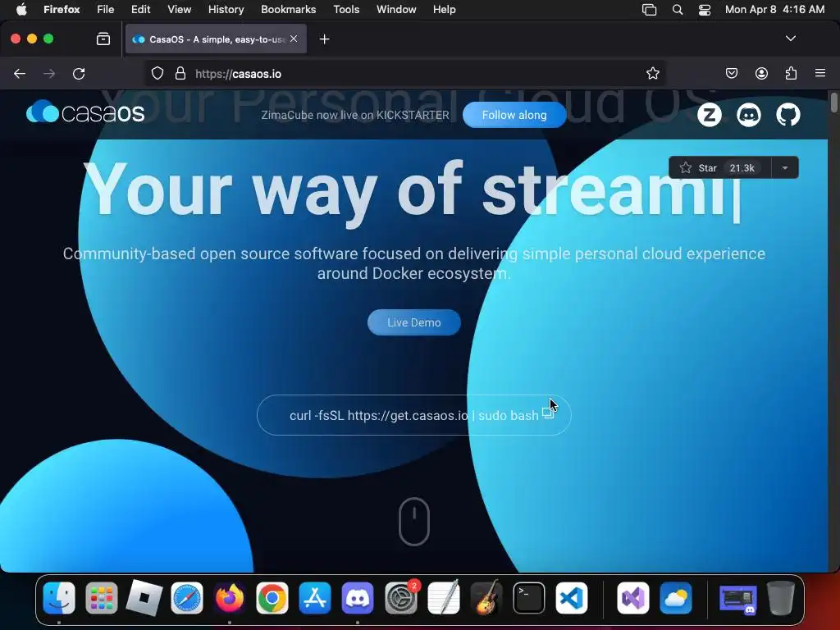Open the View menu
This screenshot has width=840, height=630.
(x=179, y=10)
